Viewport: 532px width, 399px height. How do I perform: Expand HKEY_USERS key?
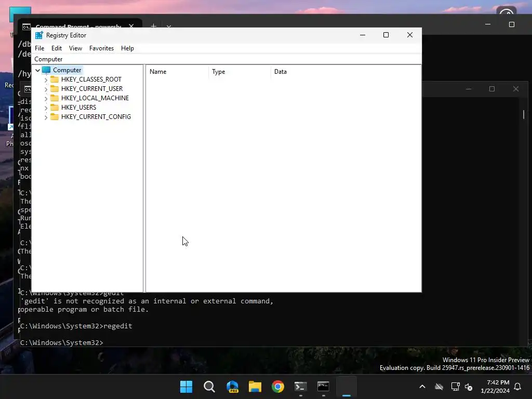(x=46, y=108)
